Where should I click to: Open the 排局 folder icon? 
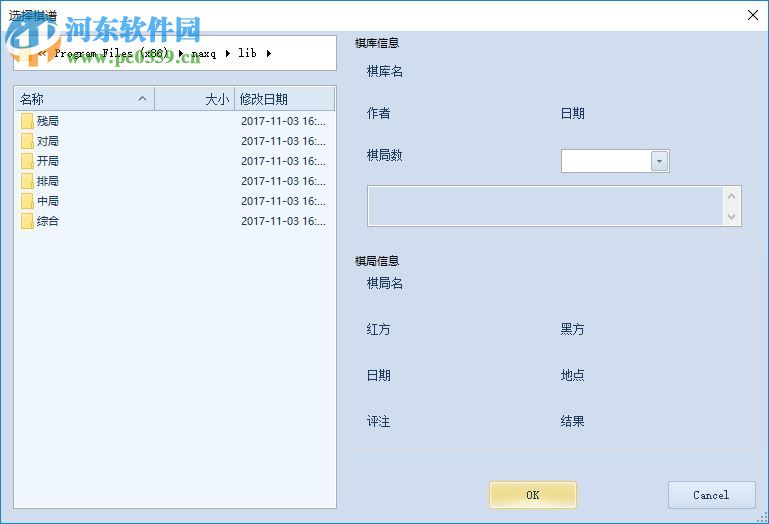(27, 181)
